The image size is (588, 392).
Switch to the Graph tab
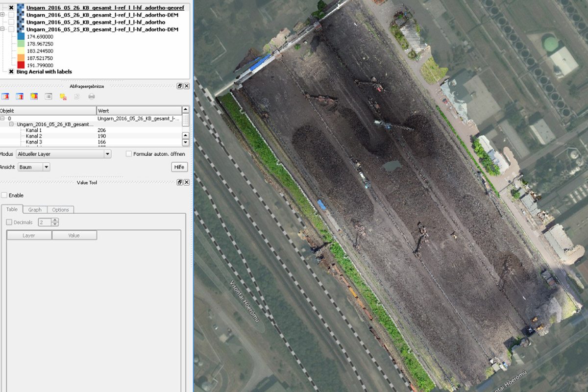[x=35, y=210]
